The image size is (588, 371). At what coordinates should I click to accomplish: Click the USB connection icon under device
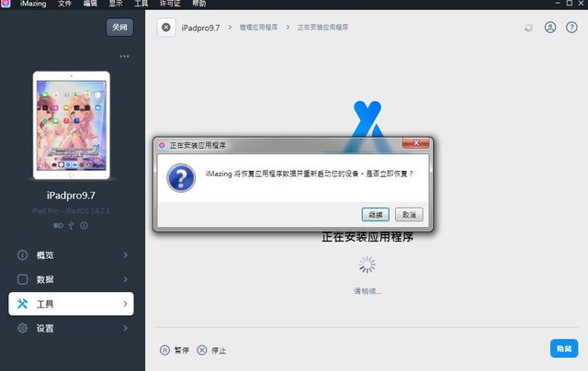pyautogui.click(x=72, y=225)
